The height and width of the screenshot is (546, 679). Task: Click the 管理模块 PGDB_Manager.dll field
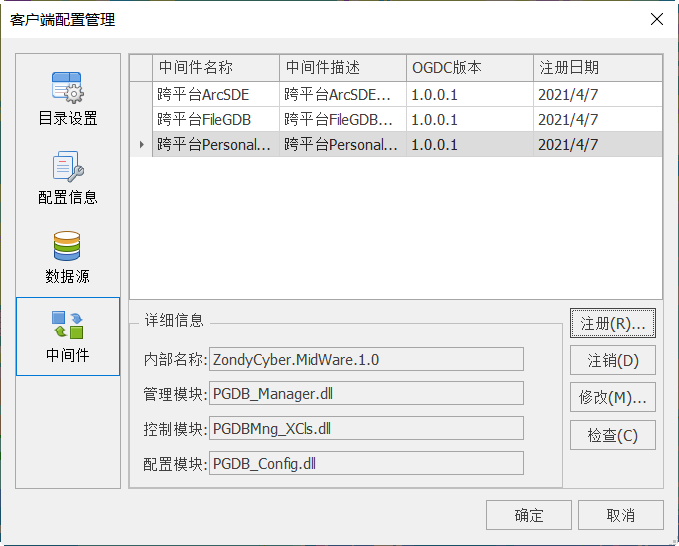click(366, 394)
